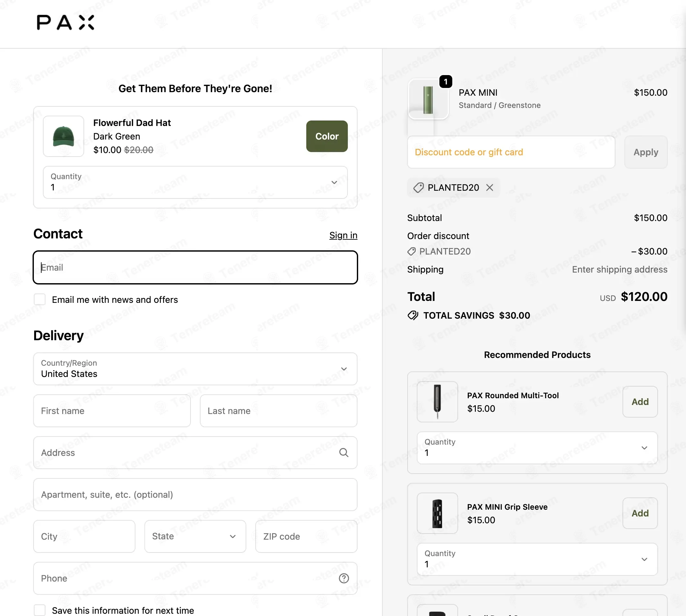686x616 pixels.
Task: Click the Apartment, suite field
Action: click(x=195, y=495)
